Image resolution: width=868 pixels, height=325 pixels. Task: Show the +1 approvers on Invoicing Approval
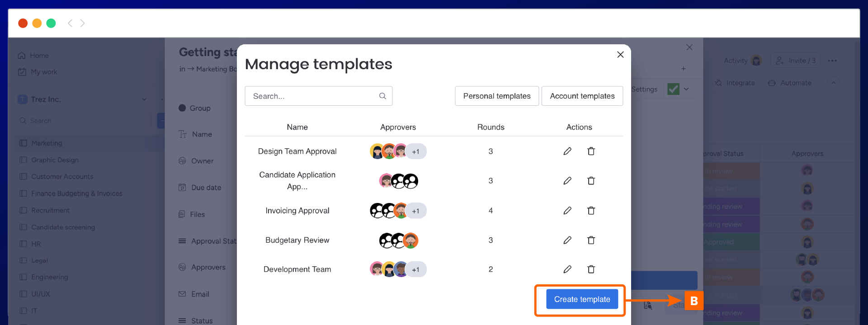(x=415, y=211)
